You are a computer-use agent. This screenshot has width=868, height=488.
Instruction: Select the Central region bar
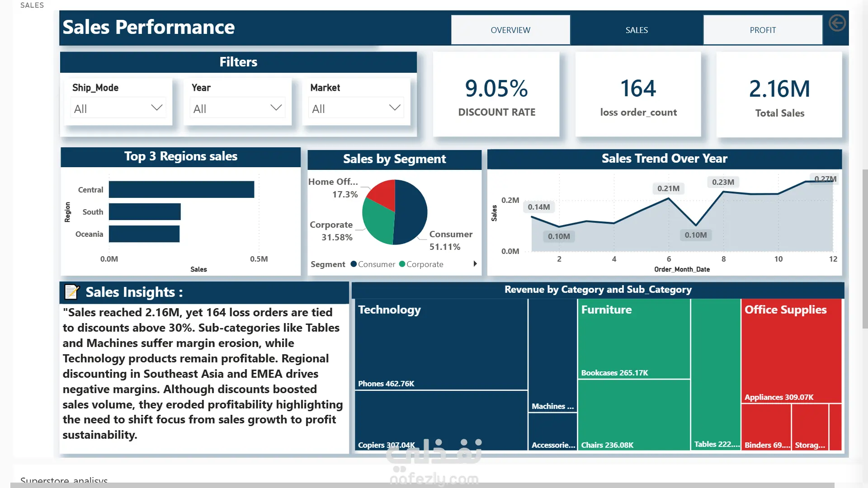[x=181, y=189]
